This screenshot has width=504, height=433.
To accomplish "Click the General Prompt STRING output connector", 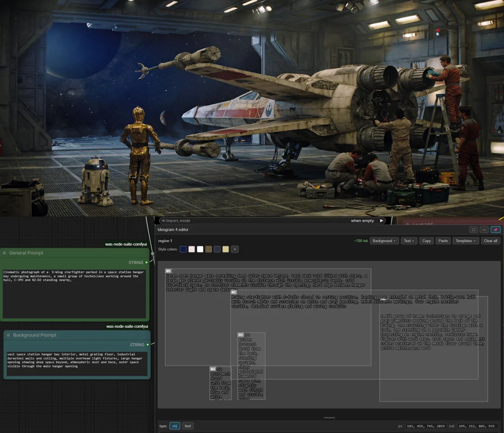I will point(147,263).
